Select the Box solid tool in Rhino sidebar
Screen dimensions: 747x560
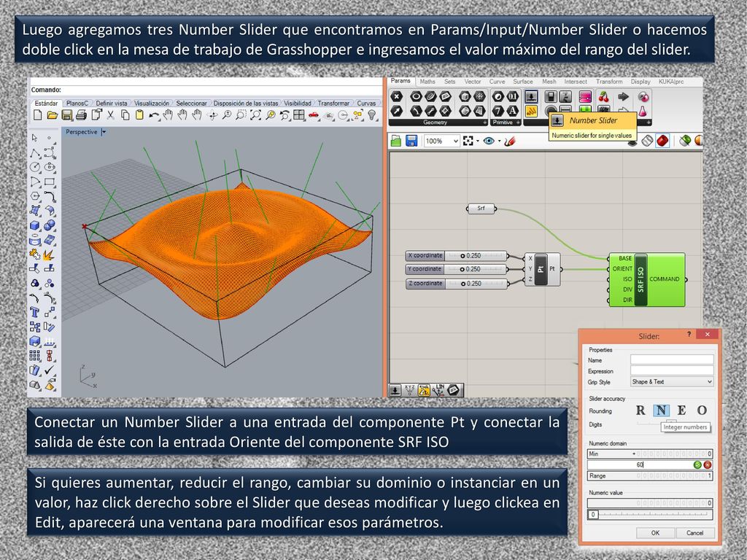[x=35, y=225]
